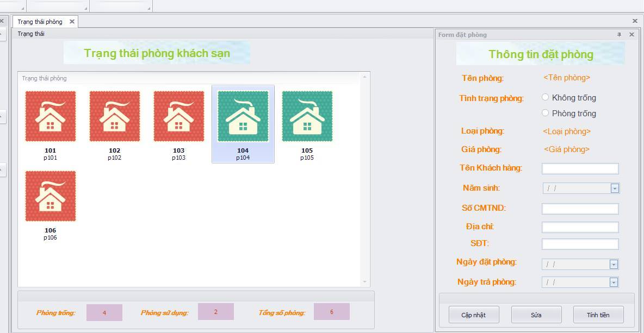Open the Năm sinh date dropdown
The width and height of the screenshot is (644, 333).
(615, 189)
